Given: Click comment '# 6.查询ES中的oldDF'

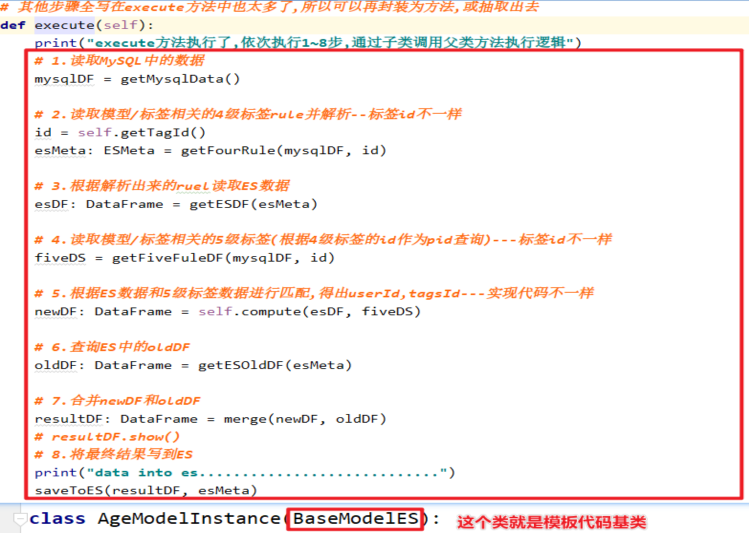Looking at the screenshot, I should (112, 347).
